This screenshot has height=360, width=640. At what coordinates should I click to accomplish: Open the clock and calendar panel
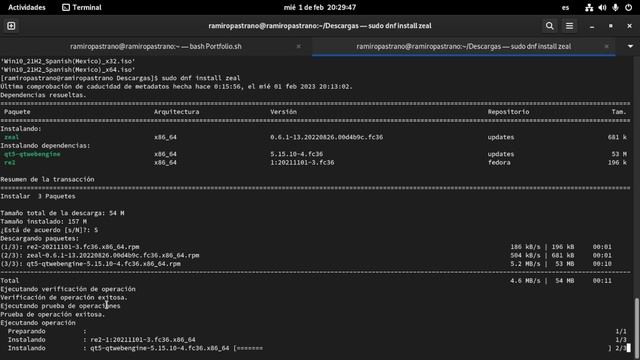click(x=320, y=7)
